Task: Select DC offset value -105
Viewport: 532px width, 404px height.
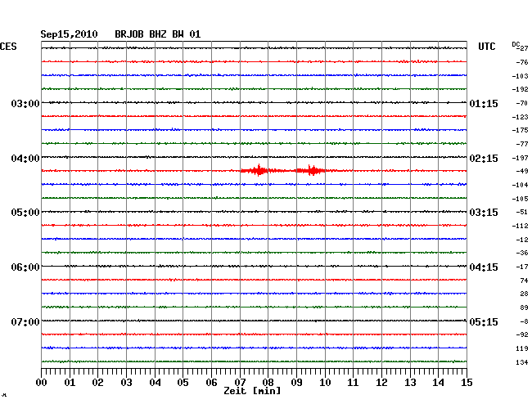Action: [520, 199]
